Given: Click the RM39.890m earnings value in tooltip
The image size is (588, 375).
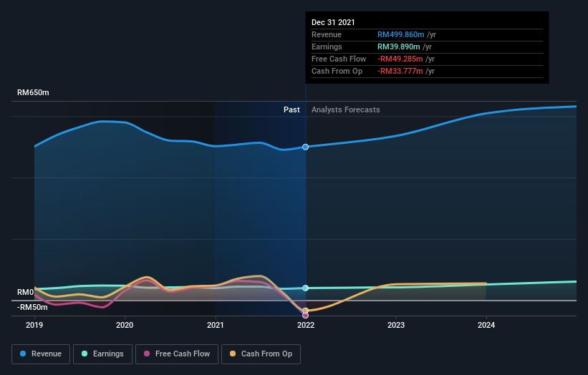Looking at the screenshot, I should (x=399, y=47).
